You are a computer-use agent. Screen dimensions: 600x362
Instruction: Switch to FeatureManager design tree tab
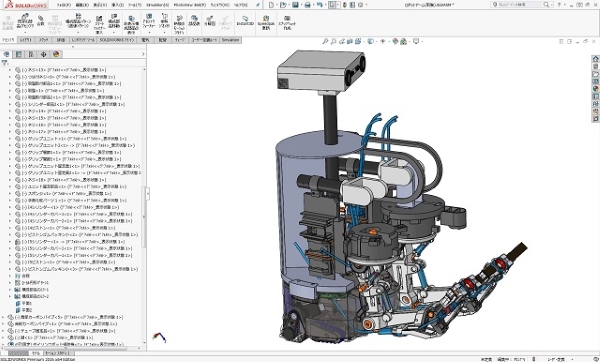click(x=6, y=54)
